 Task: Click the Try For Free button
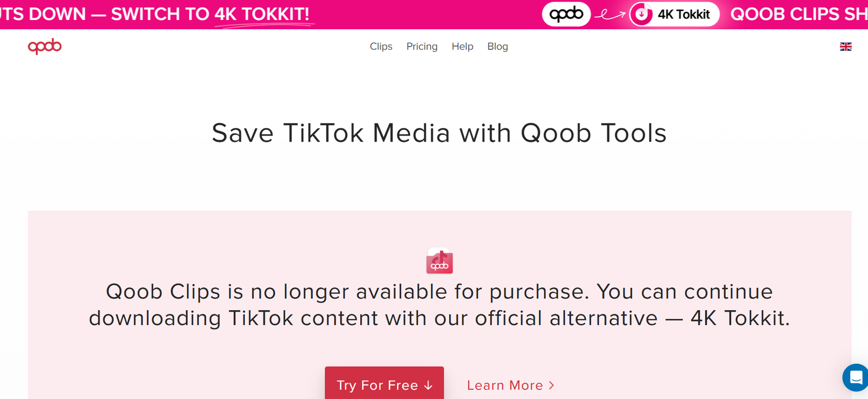(x=385, y=384)
